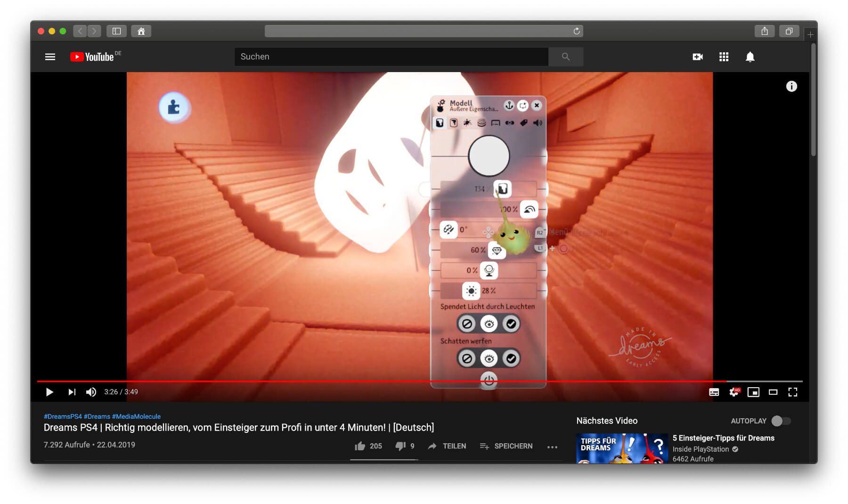Click the white color swatch circle
This screenshot has height=504, width=848.
click(489, 156)
